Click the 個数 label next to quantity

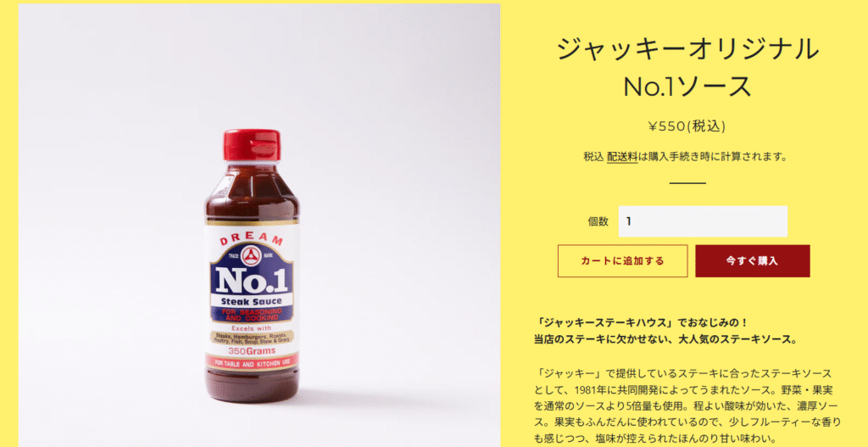coord(598,221)
